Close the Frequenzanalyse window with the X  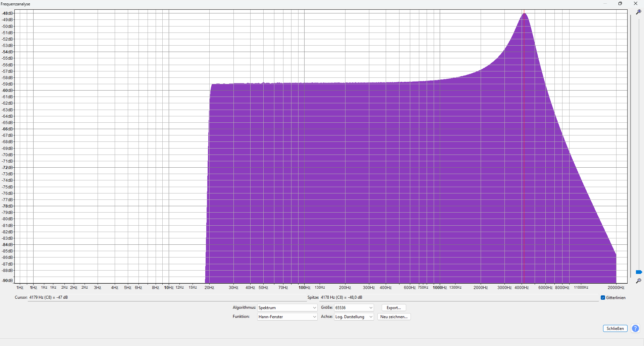click(636, 4)
